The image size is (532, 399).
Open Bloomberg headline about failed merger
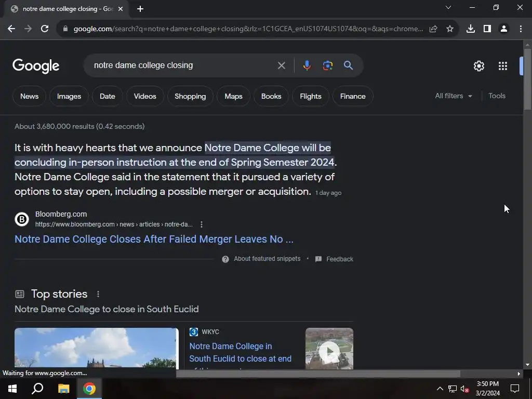point(154,239)
